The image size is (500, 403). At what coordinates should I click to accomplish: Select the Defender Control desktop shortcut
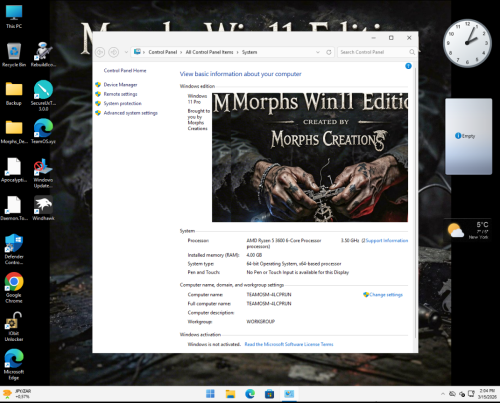(14, 249)
